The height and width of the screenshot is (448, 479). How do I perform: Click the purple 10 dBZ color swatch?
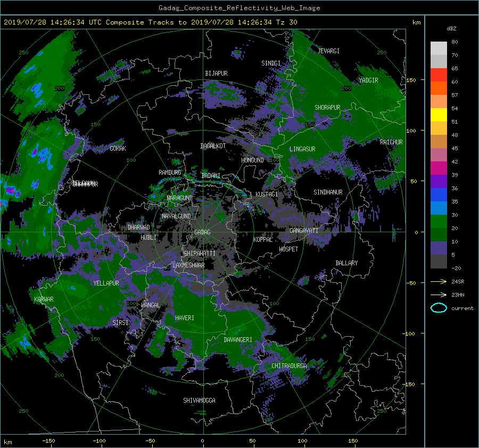click(439, 248)
